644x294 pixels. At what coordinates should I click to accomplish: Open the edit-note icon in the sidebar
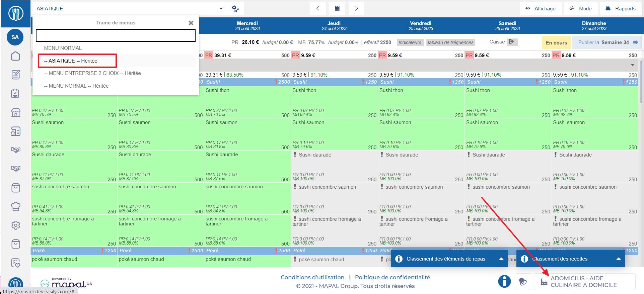(x=16, y=75)
